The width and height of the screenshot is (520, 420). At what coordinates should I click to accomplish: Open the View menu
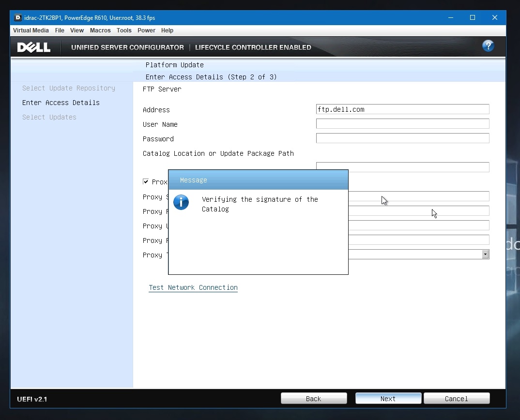(77, 30)
